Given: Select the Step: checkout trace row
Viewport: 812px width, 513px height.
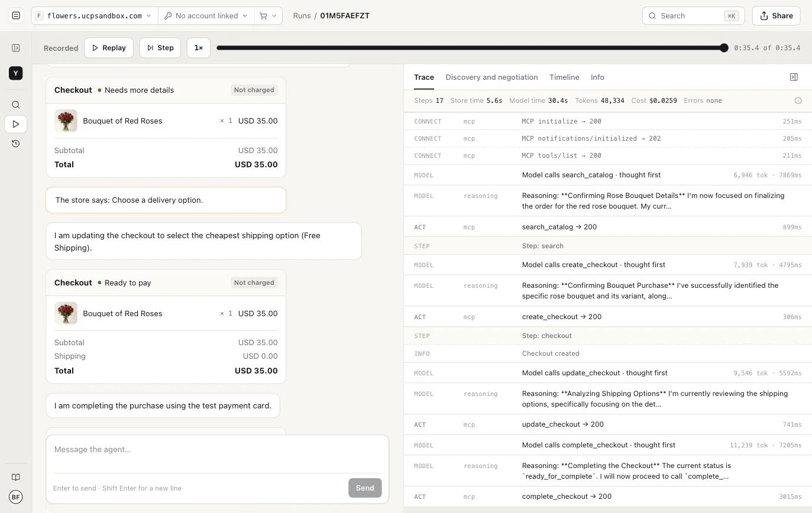Looking at the screenshot, I should pyautogui.click(x=607, y=336).
